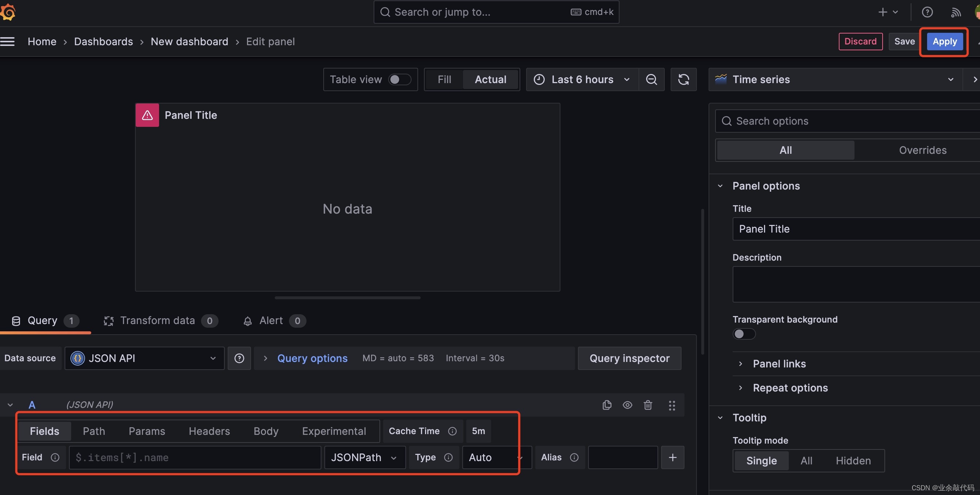Enable Transparent background
The height and width of the screenshot is (495, 980).
pos(744,334)
